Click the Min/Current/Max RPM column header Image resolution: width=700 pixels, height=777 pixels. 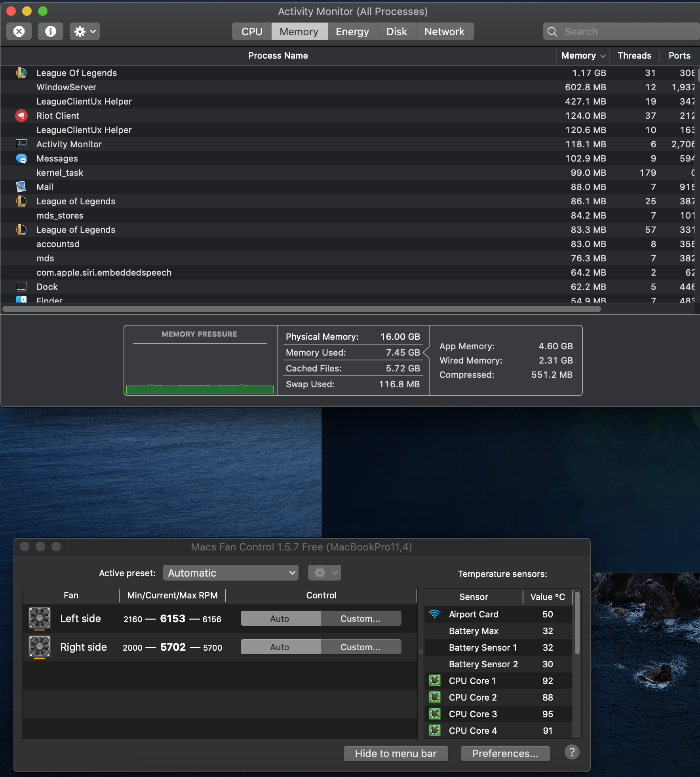coord(172,595)
